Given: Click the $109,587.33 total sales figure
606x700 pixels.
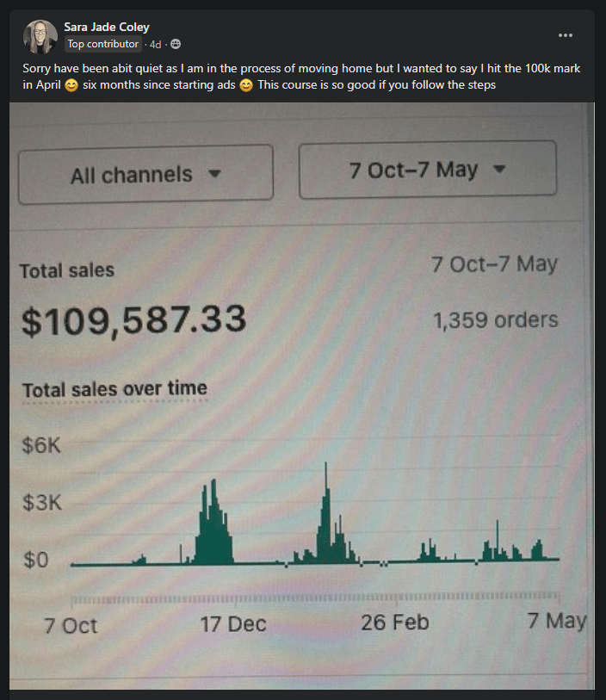Looking at the screenshot, I should click(133, 320).
